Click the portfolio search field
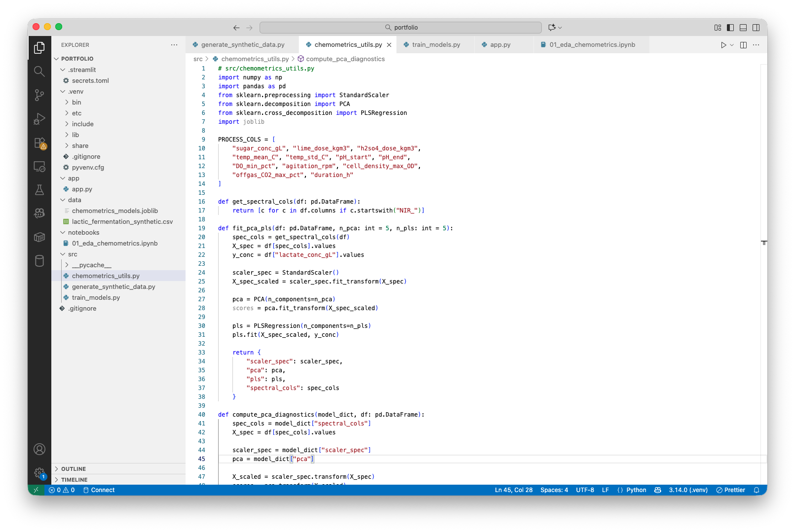Screen dimensions: 795x532 pyautogui.click(x=401, y=28)
